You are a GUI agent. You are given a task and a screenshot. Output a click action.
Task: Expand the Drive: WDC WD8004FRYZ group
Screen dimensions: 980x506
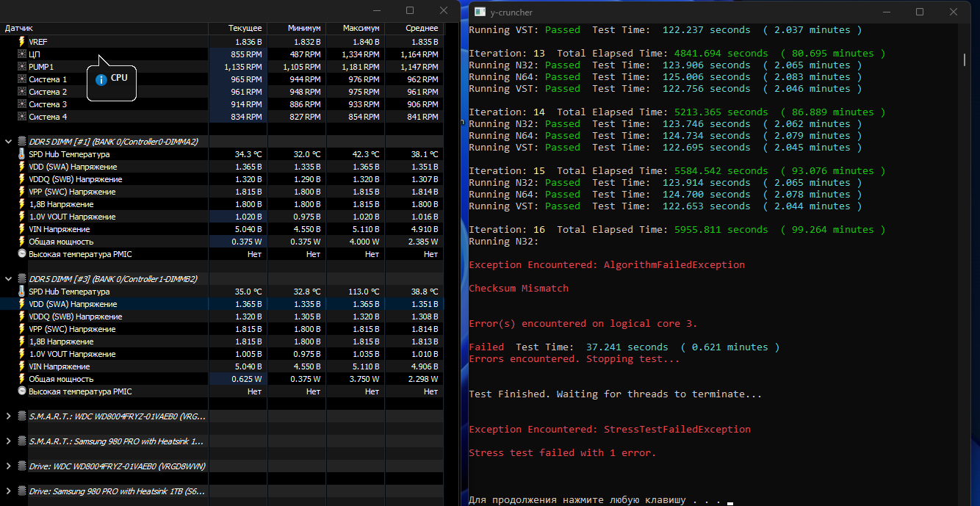point(8,466)
